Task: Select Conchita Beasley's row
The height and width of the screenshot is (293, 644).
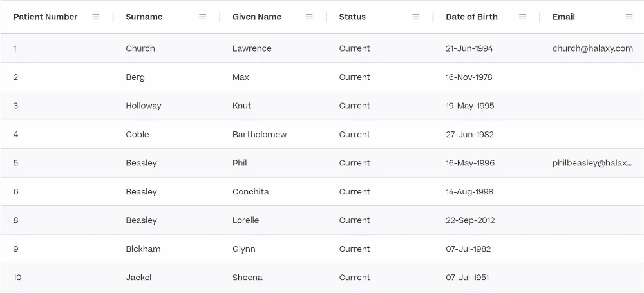Action: (323, 191)
